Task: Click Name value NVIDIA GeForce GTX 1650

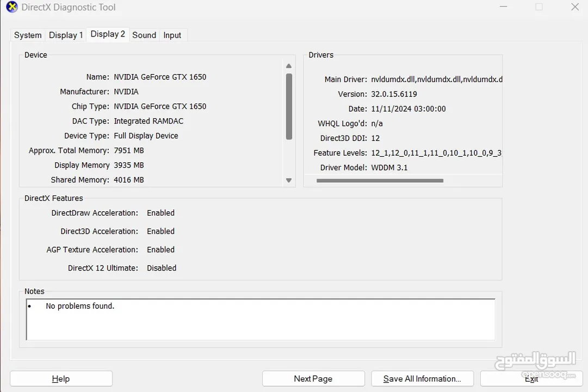Action: click(160, 77)
